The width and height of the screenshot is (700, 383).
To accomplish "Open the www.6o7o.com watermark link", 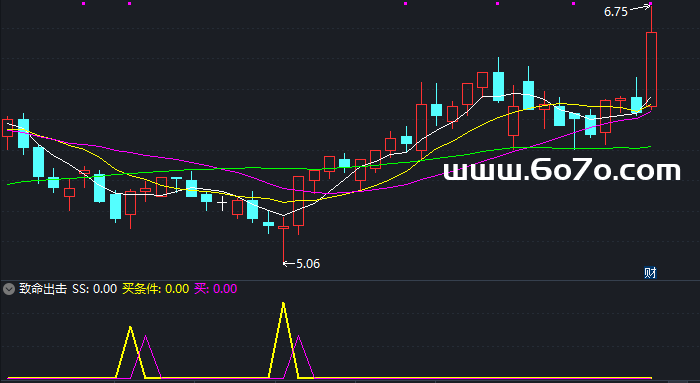I will pos(562,171).
